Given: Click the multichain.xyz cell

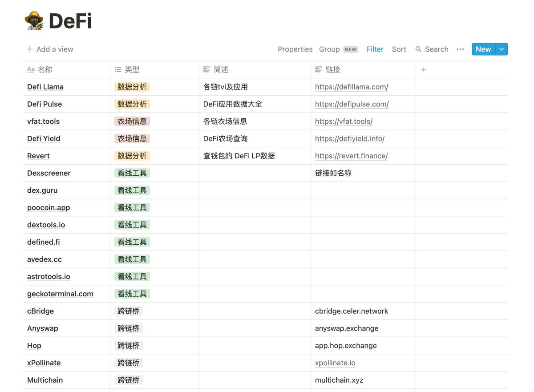Looking at the screenshot, I should 363,380.
